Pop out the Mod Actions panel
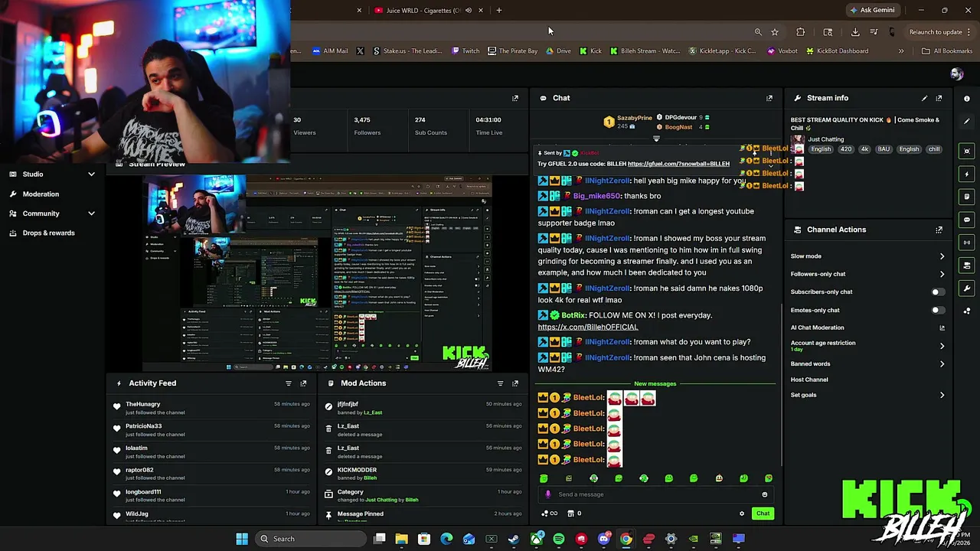The image size is (980, 551). [515, 383]
